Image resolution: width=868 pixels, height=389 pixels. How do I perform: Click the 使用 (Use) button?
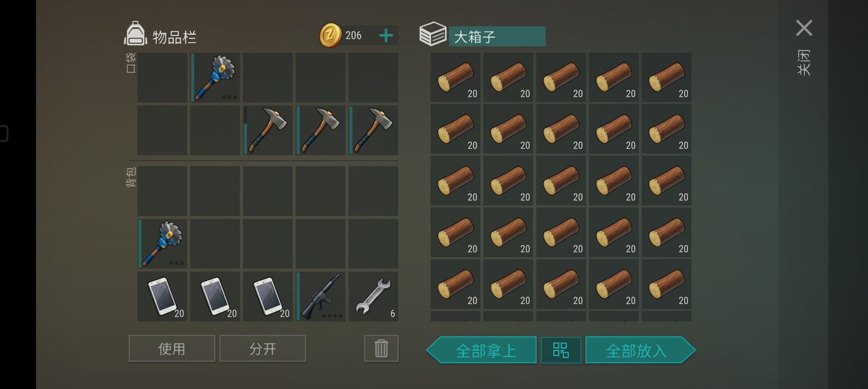click(172, 348)
